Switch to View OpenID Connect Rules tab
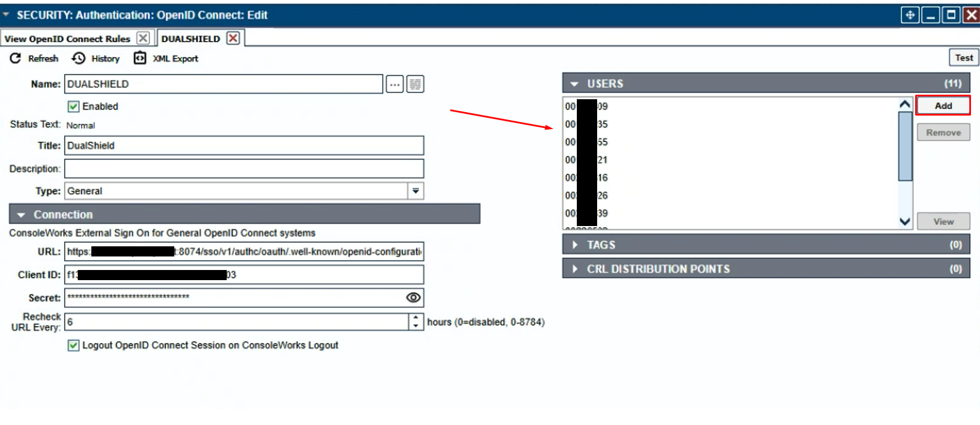980x425 pixels. pyautogui.click(x=67, y=39)
